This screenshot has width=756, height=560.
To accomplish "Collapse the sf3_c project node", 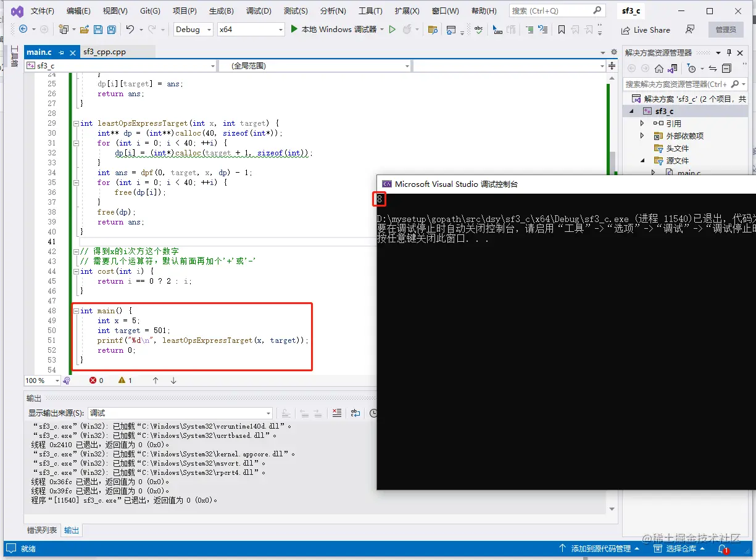I will coord(631,111).
